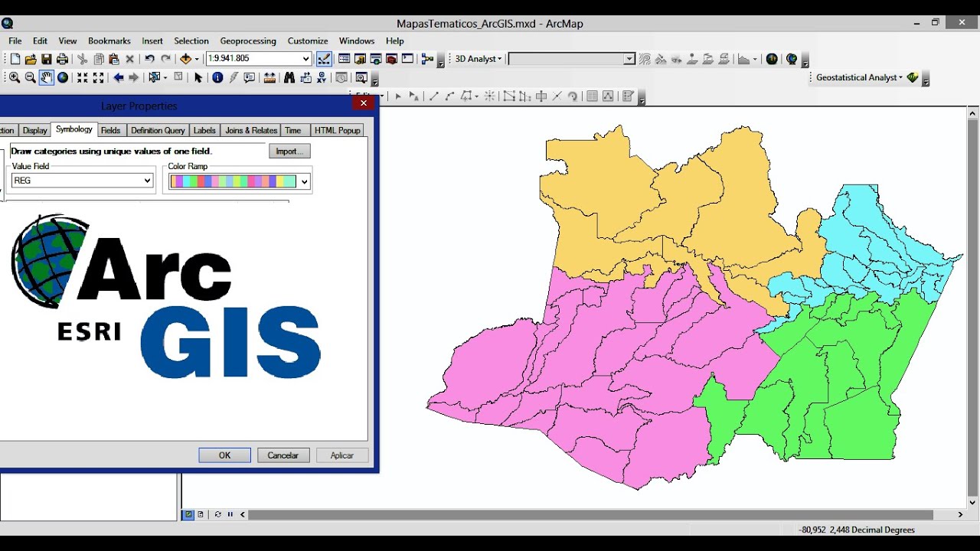Select the Zoom In magnifier tool

[15, 77]
